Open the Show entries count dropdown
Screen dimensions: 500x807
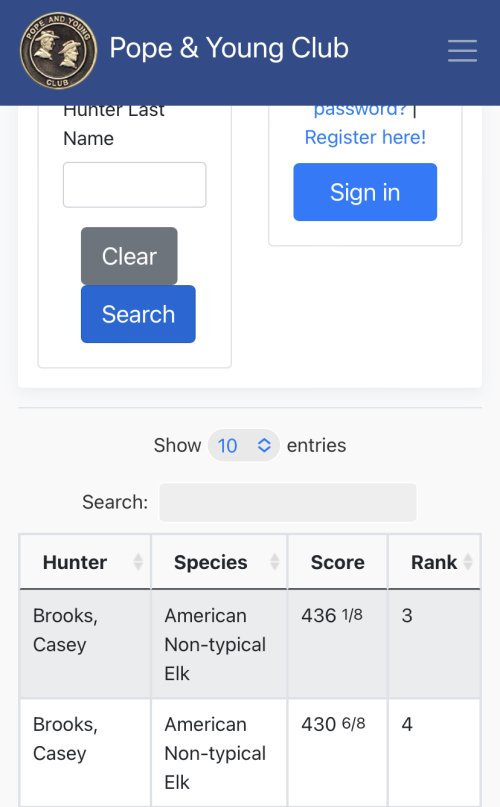click(x=244, y=445)
